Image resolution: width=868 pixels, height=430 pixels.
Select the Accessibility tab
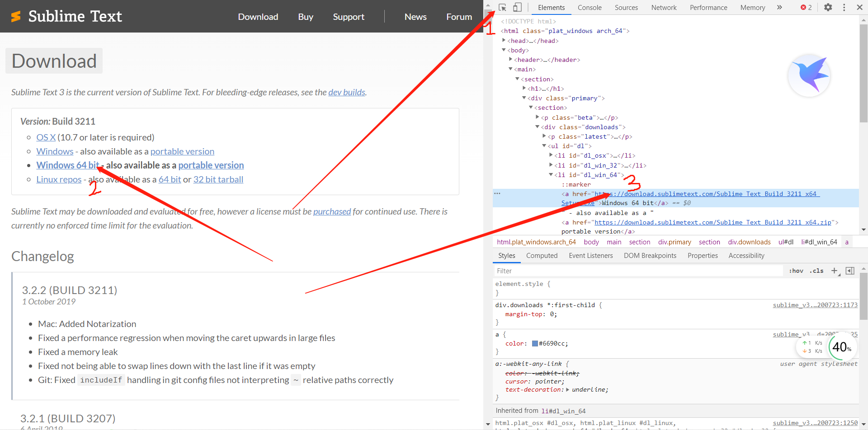coord(746,256)
